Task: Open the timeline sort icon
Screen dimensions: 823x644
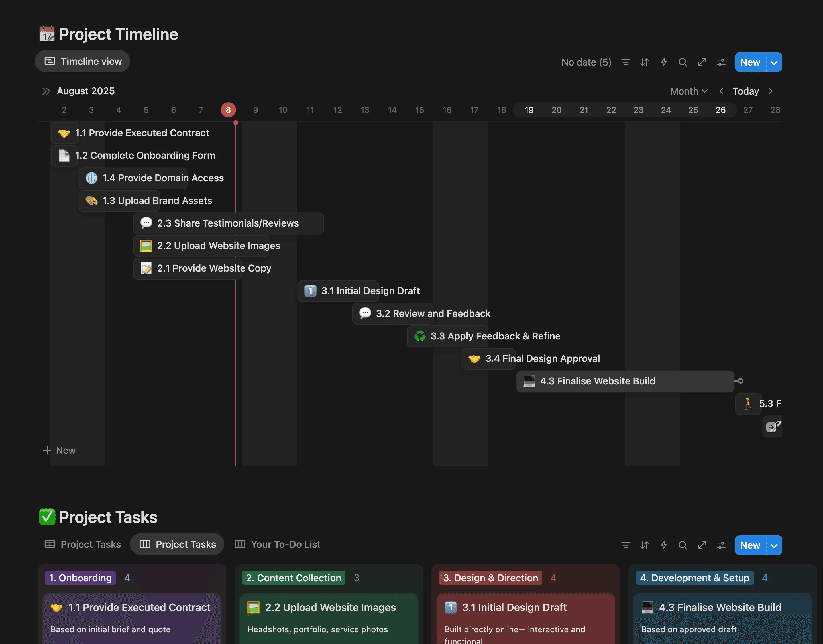Action: 644,62
